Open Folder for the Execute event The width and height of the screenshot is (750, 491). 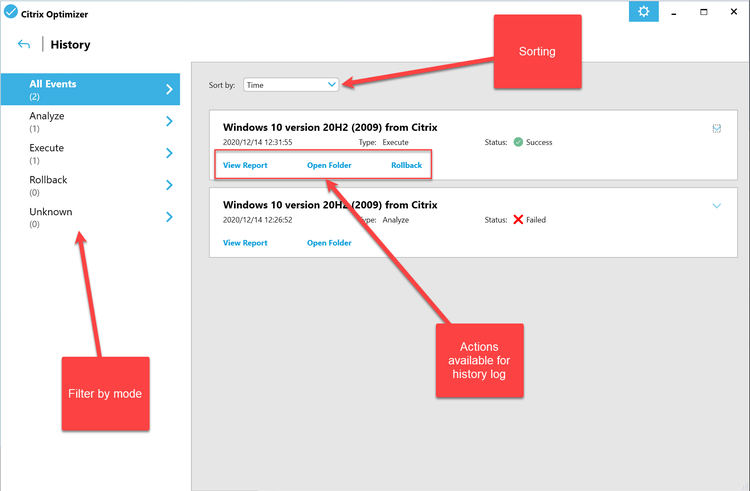329,165
